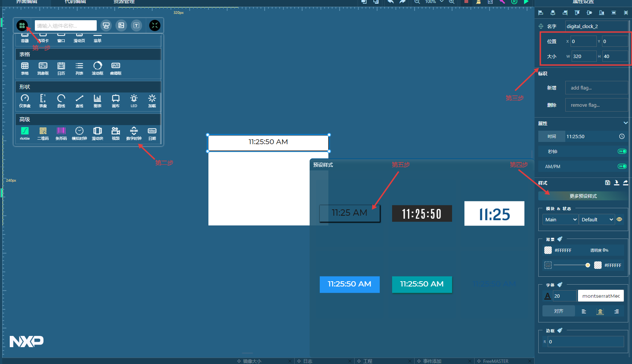632x364 pixels.
Task: Switch to the 代码编辑 tab
Action: pos(75,2)
